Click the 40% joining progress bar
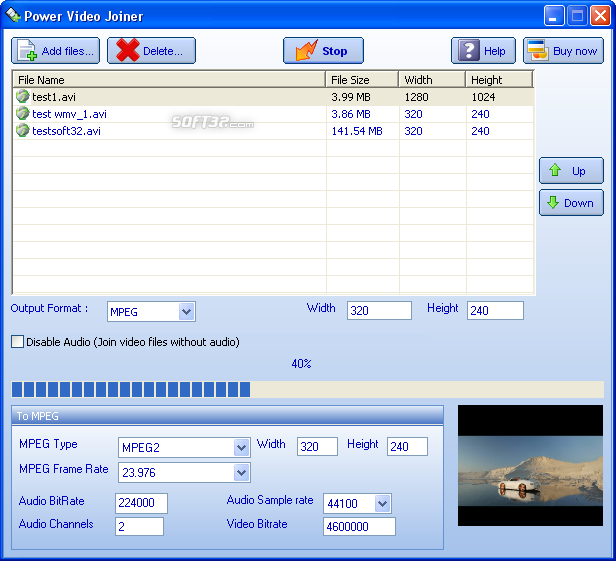The image size is (616, 561). pos(308,389)
